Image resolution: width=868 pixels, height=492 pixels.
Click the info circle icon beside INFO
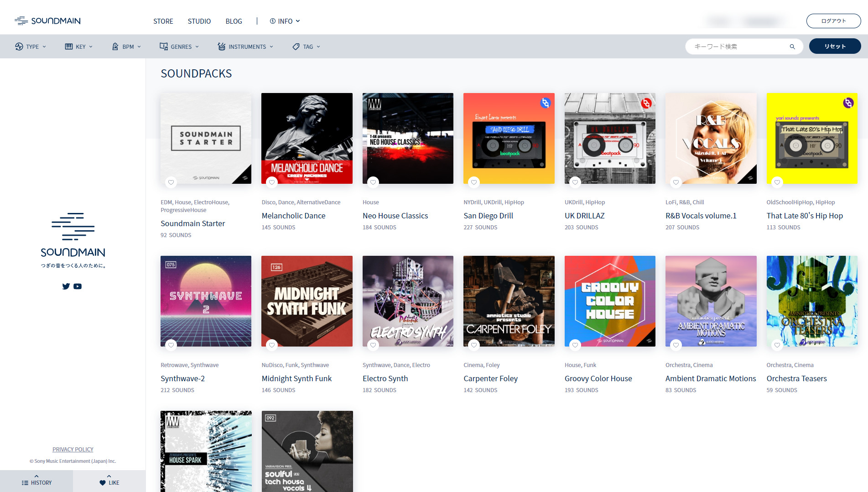click(273, 21)
